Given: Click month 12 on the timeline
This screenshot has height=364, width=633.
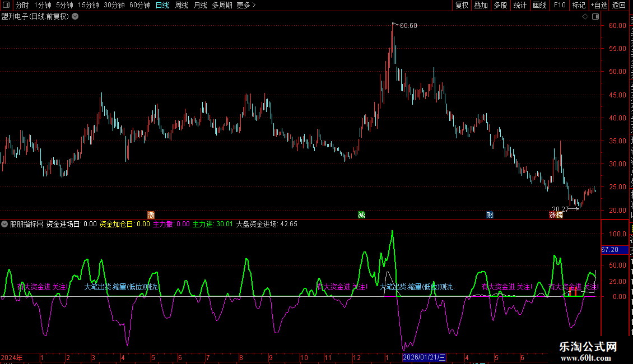Looking at the screenshot, I should tap(356, 357).
